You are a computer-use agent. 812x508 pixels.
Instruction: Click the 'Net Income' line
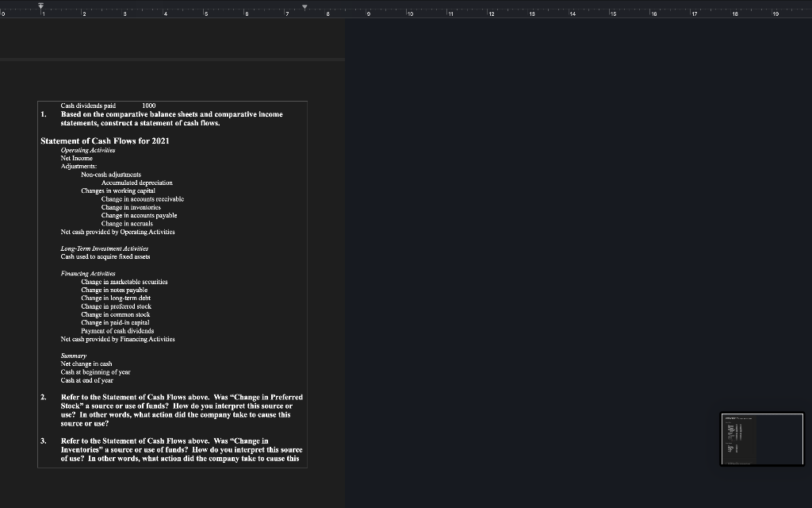click(x=76, y=158)
